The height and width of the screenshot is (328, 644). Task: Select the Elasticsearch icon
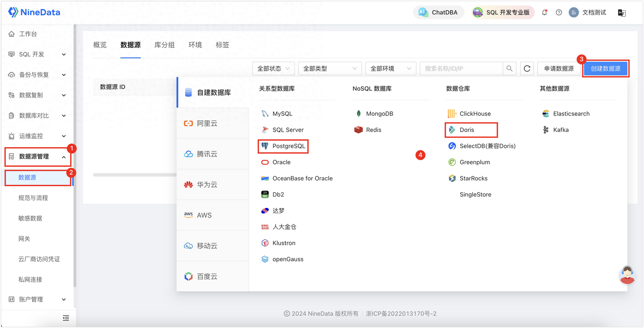(547, 114)
